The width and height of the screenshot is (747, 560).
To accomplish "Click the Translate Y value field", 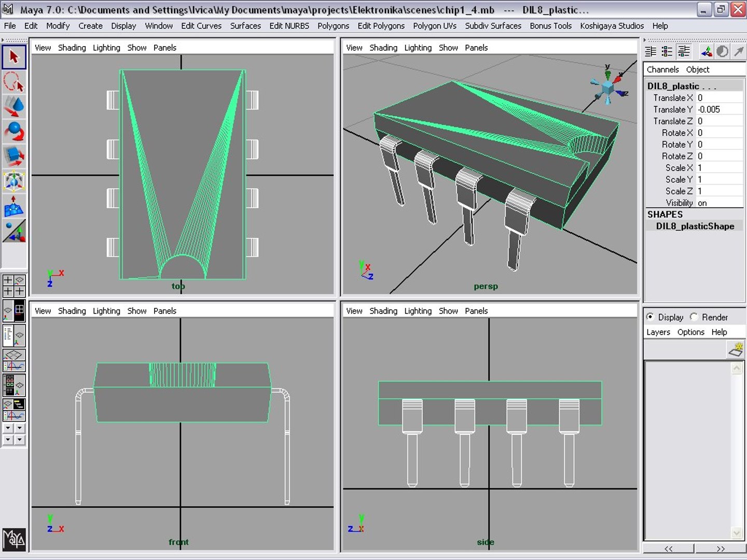I will tap(720, 109).
